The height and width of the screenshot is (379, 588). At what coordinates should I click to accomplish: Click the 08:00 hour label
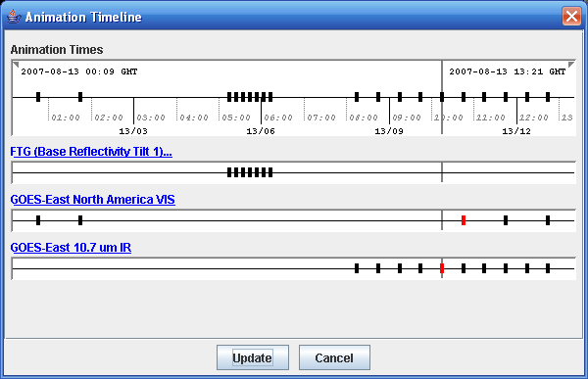364,118
